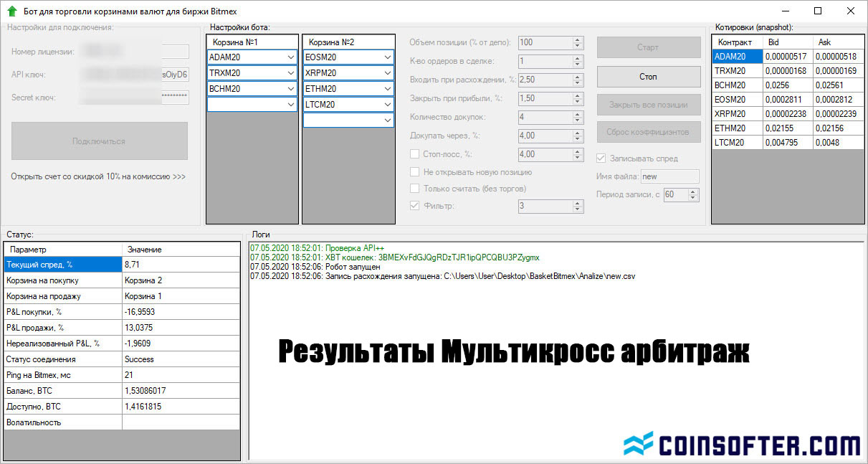868x464 pixels.
Task: Click Корзина на покупку status row
Action: [x=122, y=280]
